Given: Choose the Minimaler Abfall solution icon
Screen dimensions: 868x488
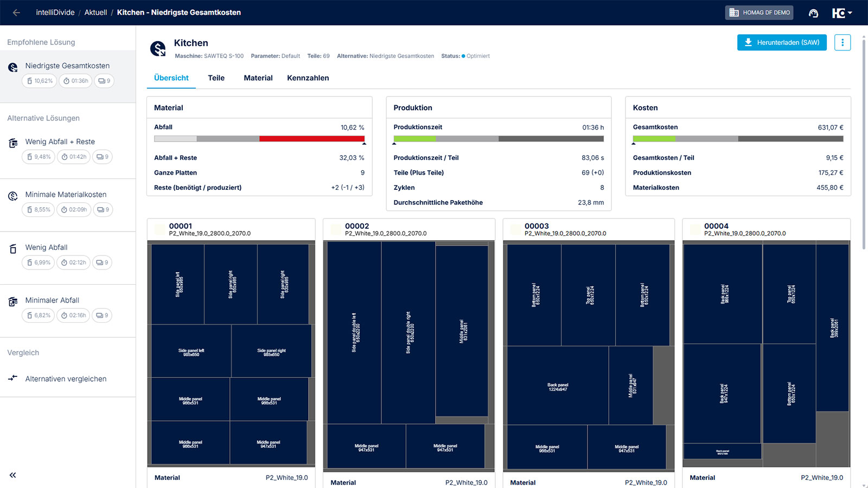Looking at the screenshot, I should [x=13, y=301].
